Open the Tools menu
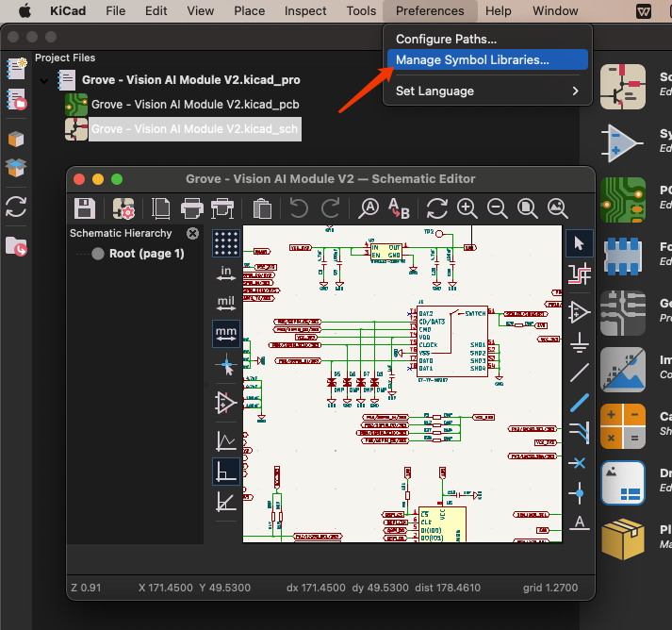Screen dimensions: 672x630 [x=361, y=10]
